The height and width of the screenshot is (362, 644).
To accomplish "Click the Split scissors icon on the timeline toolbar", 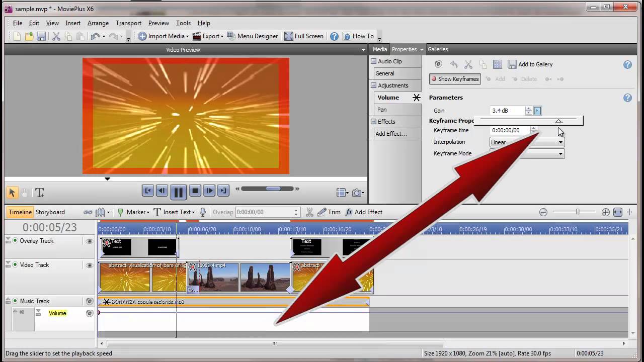I will point(309,212).
